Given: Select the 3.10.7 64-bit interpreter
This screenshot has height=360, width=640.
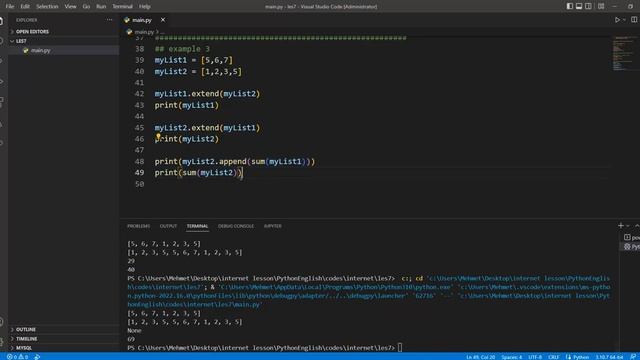Looking at the screenshot, I should [x=609, y=357].
